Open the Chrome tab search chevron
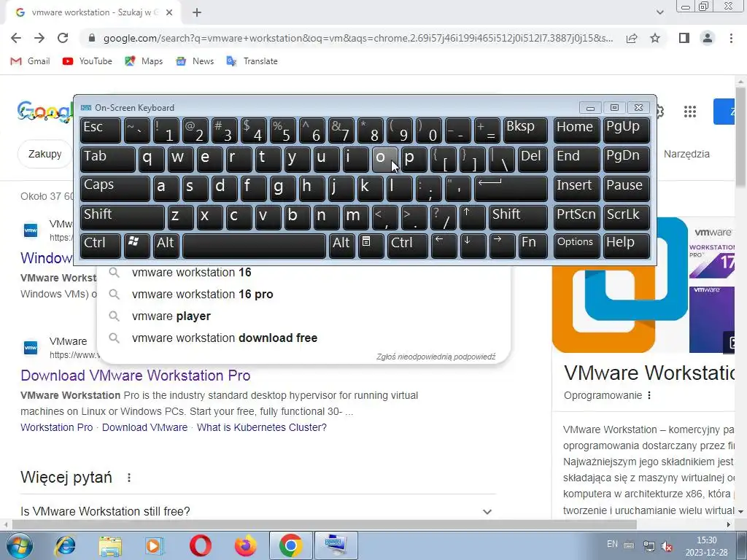This screenshot has width=747, height=560. pyautogui.click(x=659, y=12)
